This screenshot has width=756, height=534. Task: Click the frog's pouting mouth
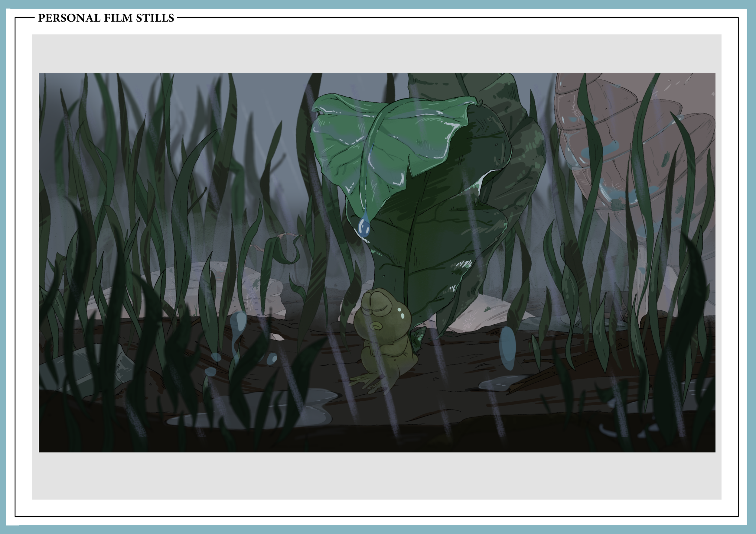375,326
